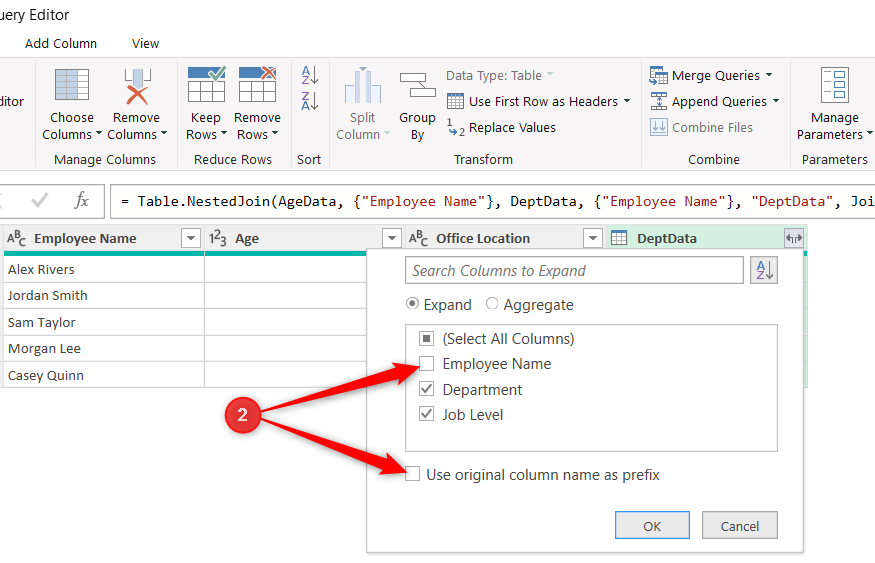The image size is (875, 563).
Task: Click into the formula bar
Action: [x=493, y=201]
